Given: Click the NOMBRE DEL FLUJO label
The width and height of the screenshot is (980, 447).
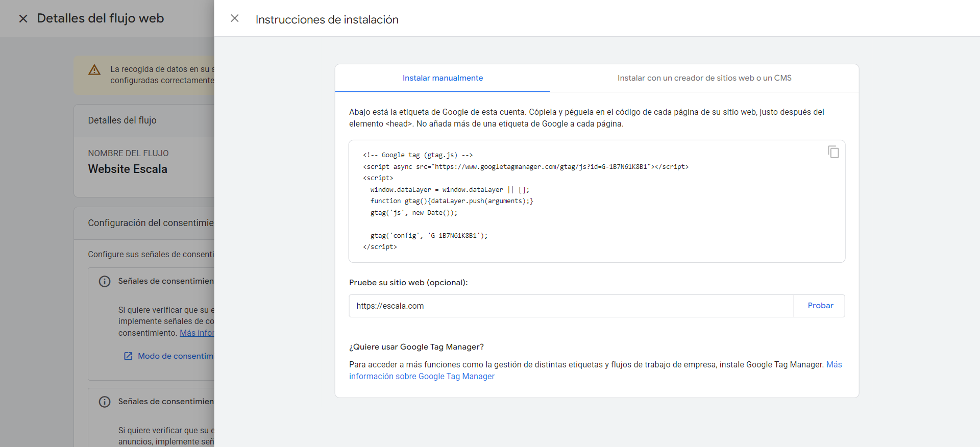Looking at the screenshot, I should (128, 153).
